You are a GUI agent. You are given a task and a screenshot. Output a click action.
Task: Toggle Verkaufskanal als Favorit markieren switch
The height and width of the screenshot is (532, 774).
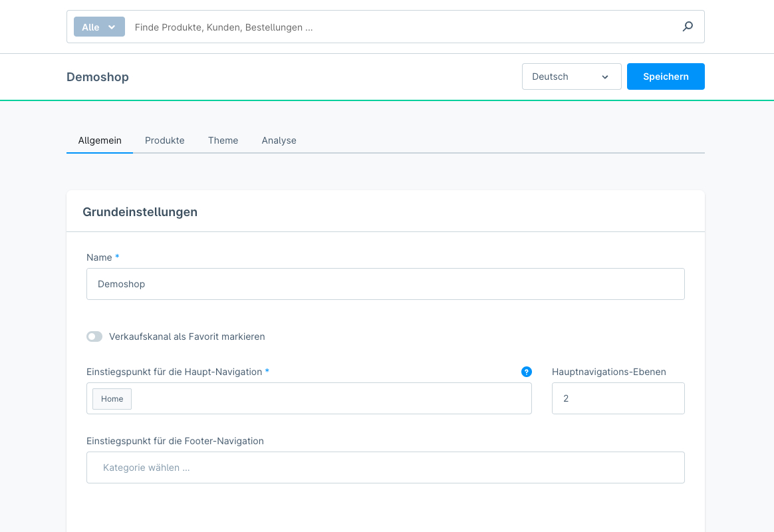(x=94, y=336)
